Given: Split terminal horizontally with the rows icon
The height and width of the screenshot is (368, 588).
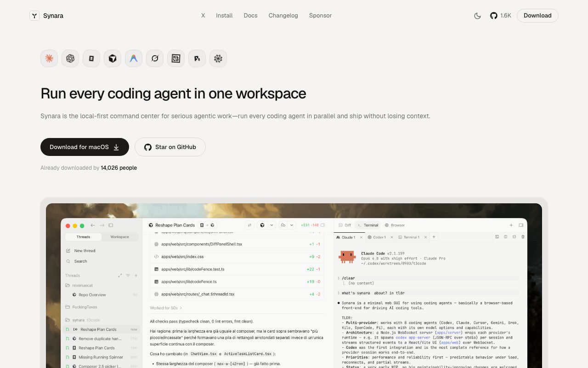Looking at the screenshot, I should [514, 237].
